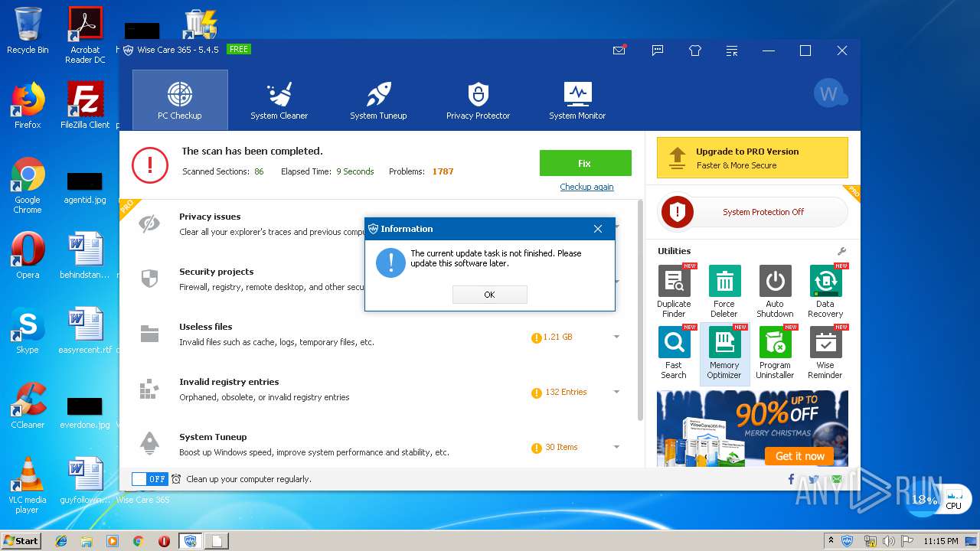Click the Invalid registry entries icon
The height and width of the screenshot is (551, 980).
[x=149, y=389]
